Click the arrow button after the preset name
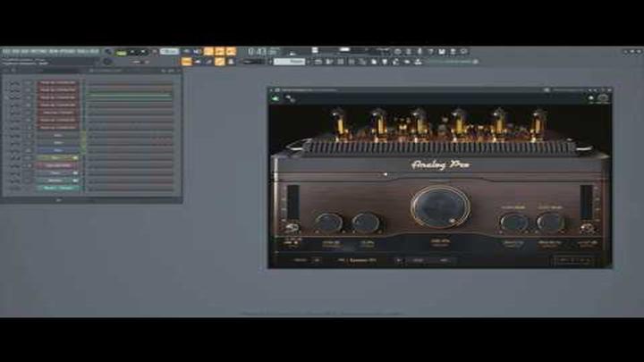The width and height of the screenshot is (644, 362). (398, 260)
